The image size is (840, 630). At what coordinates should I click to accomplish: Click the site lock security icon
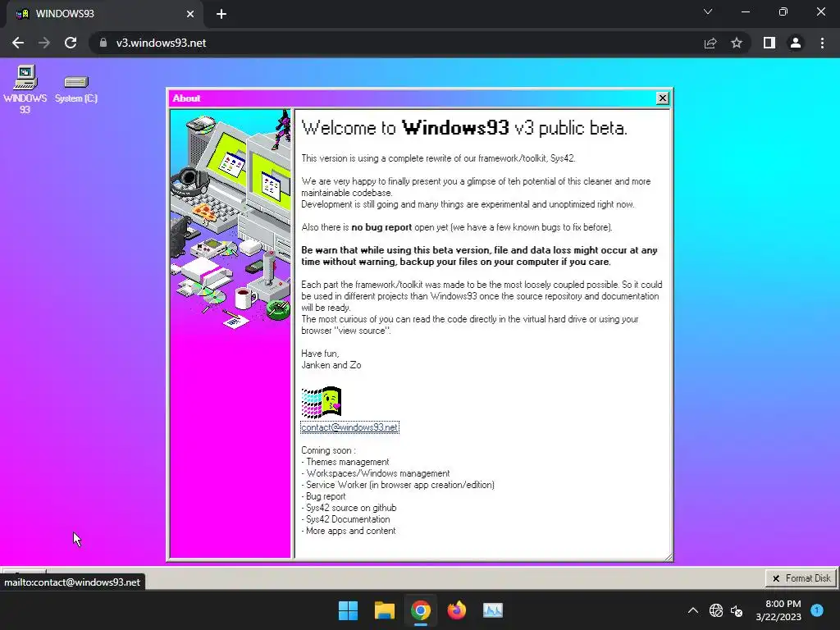[x=103, y=43]
